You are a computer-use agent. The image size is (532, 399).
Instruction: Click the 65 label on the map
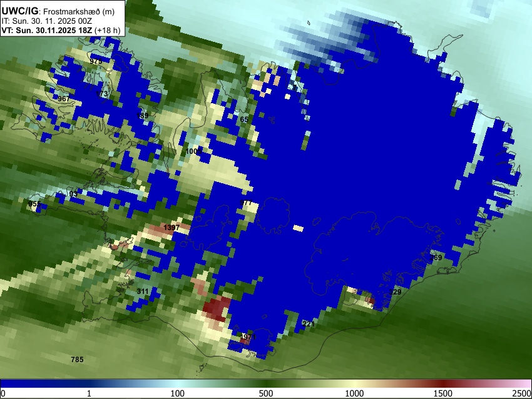pos(244,119)
